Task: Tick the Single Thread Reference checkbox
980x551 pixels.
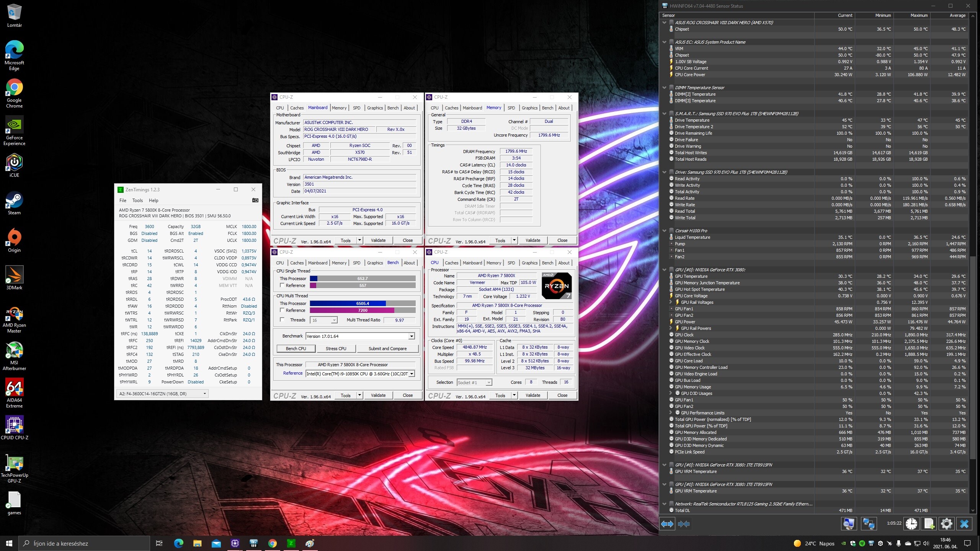Action: [282, 285]
